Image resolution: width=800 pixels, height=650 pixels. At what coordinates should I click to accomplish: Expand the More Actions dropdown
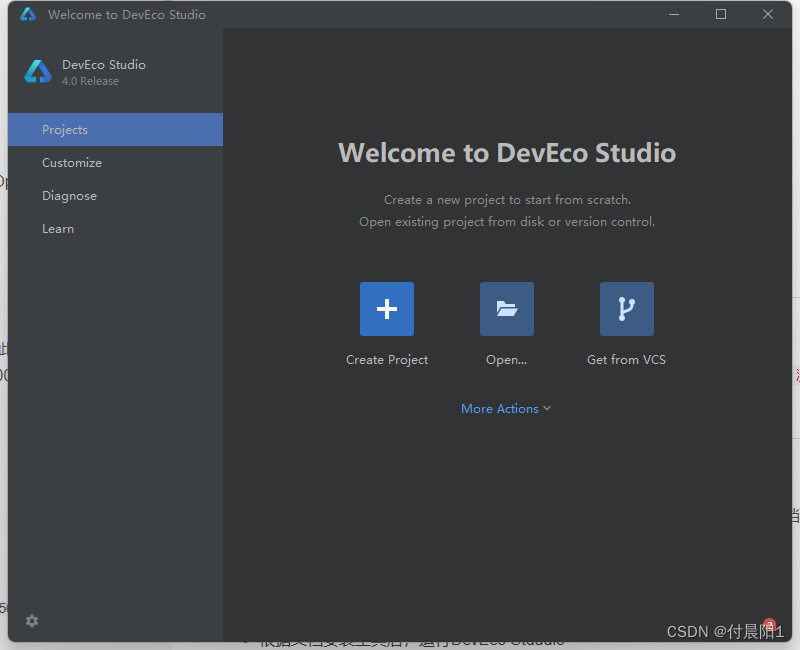coord(506,409)
